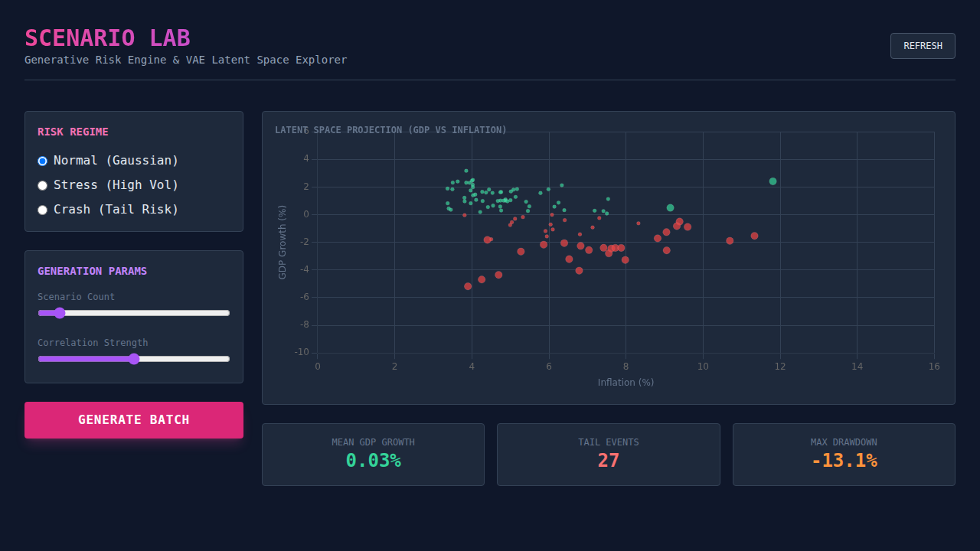Click the rightmost large green data point
980x551 pixels.
tap(773, 181)
